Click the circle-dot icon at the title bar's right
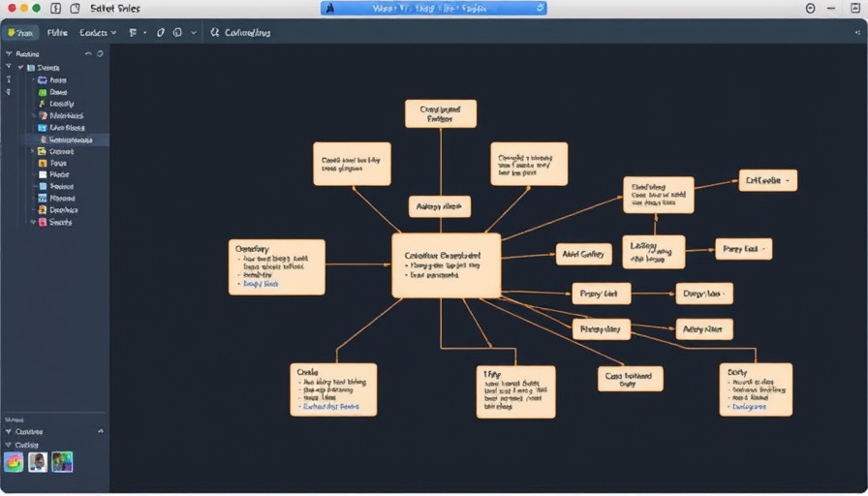868x496 pixels. (x=811, y=9)
